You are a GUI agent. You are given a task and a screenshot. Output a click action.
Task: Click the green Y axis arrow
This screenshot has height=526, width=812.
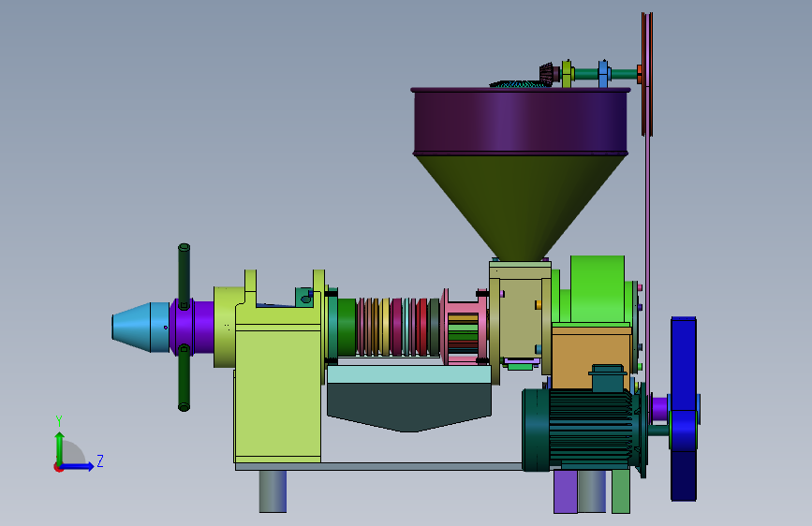pos(60,447)
